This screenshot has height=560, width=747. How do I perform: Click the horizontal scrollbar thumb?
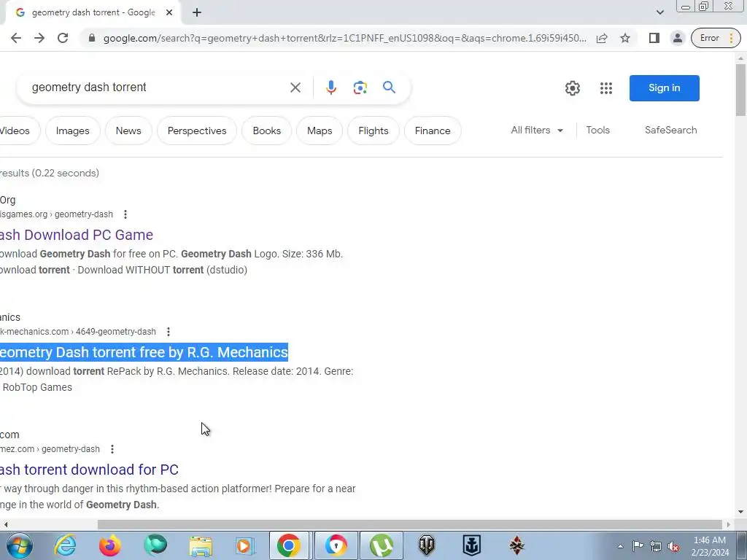coord(411,524)
